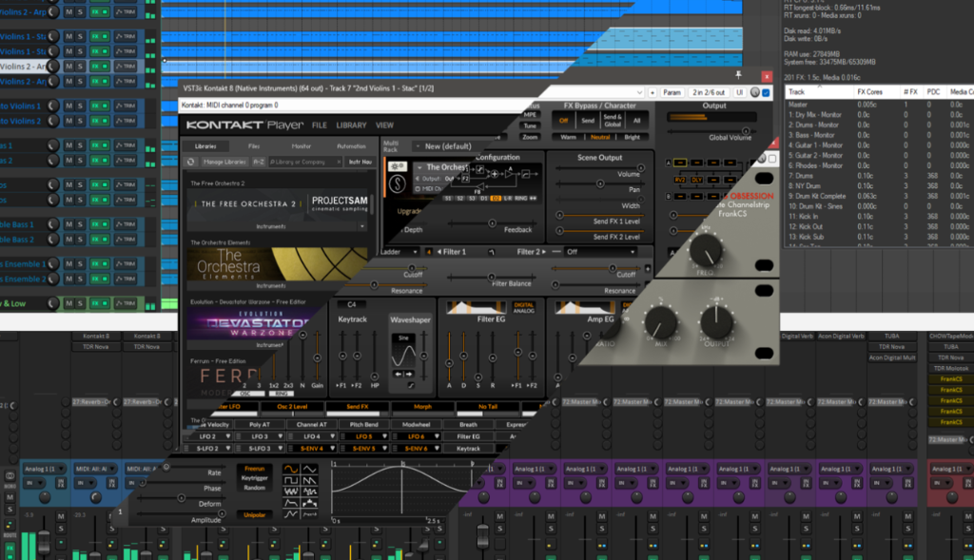Solo the 's Ensemble 2' track
Screen dimensions: 974x560
[x=80, y=279]
